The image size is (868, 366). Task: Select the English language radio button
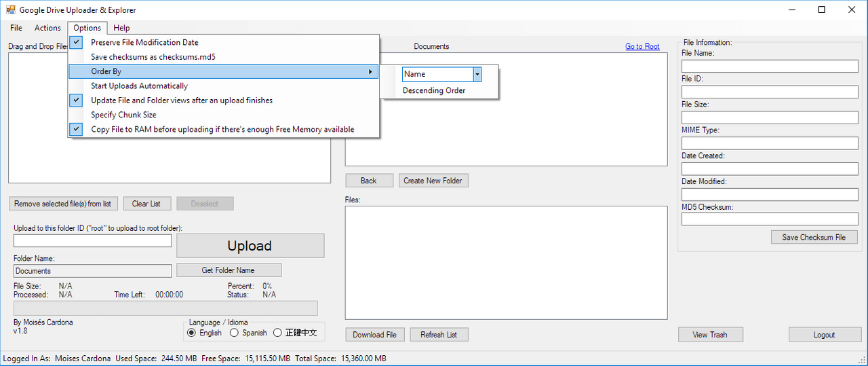pyautogui.click(x=191, y=333)
